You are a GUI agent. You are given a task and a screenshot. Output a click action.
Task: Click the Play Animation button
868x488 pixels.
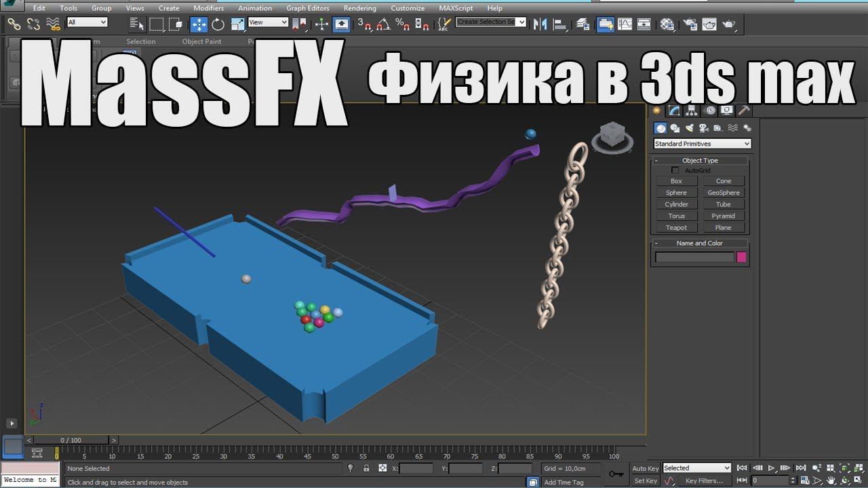(x=772, y=468)
